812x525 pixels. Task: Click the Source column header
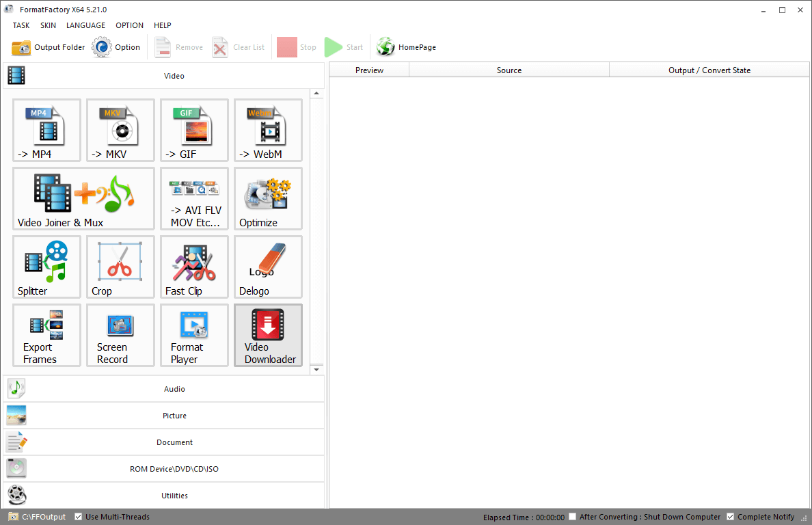click(509, 70)
